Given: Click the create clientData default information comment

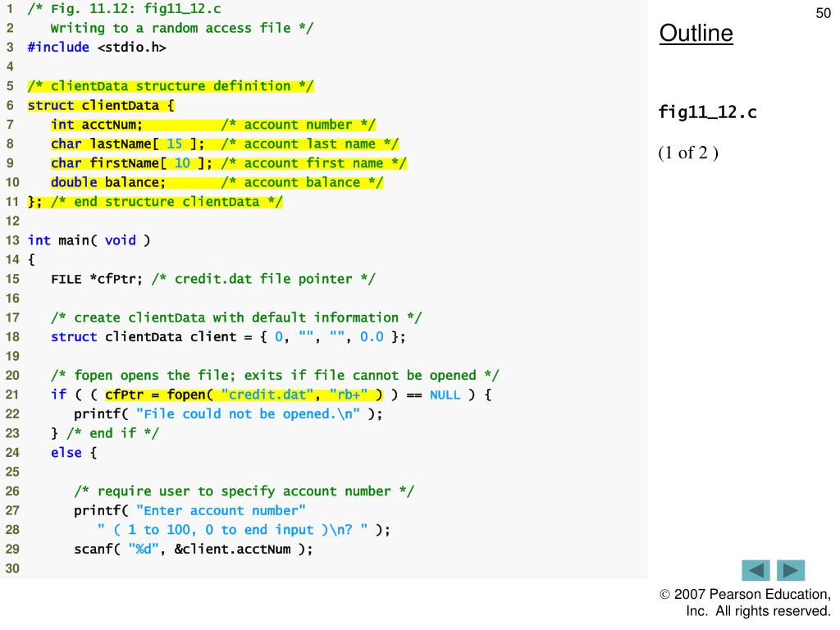Looking at the screenshot, I should 236,317.
